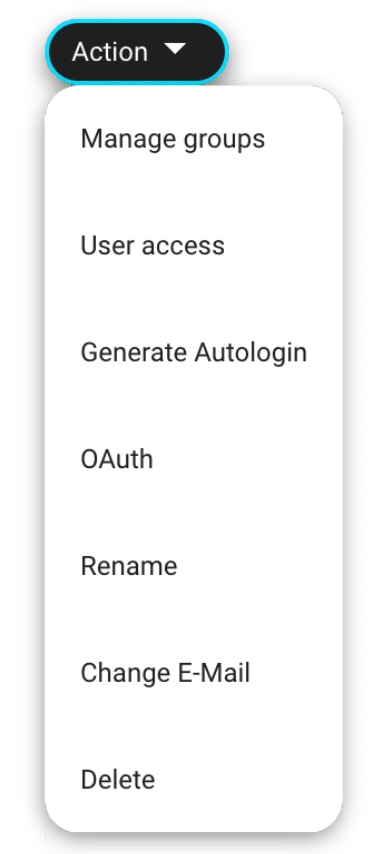Image resolution: width=388 pixels, height=854 pixels.
Task: Choose Generate Autologin option
Action: 194,352
